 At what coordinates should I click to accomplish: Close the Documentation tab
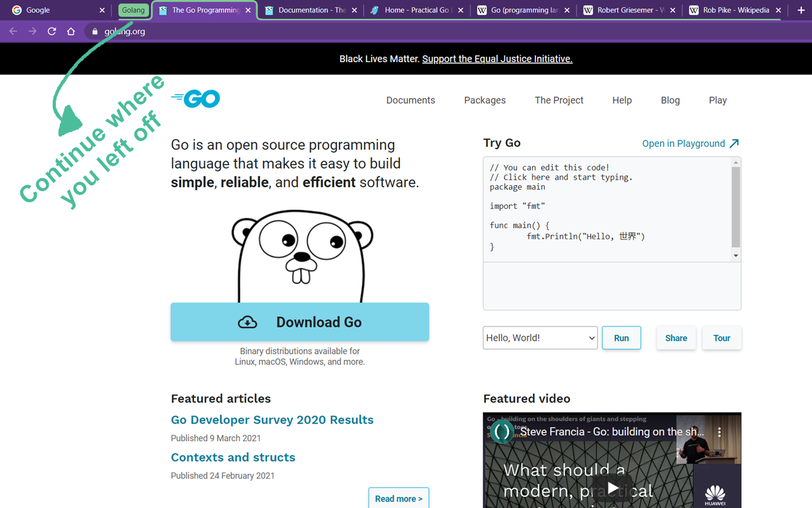[355, 10]
